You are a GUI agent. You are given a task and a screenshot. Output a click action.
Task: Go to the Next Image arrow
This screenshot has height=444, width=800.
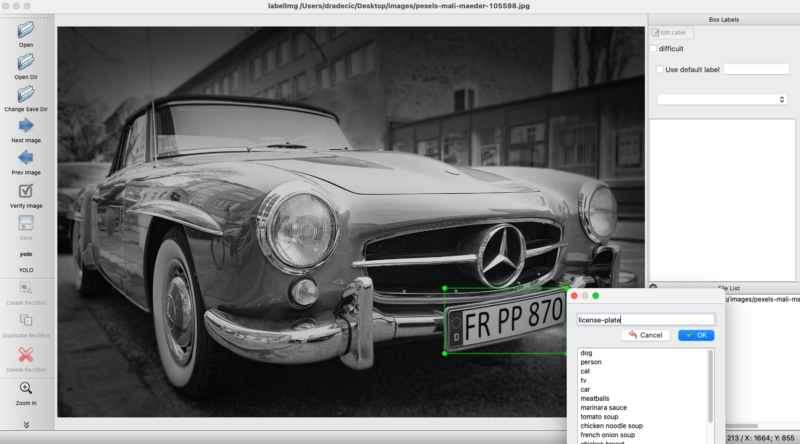[x=26, y=125]
